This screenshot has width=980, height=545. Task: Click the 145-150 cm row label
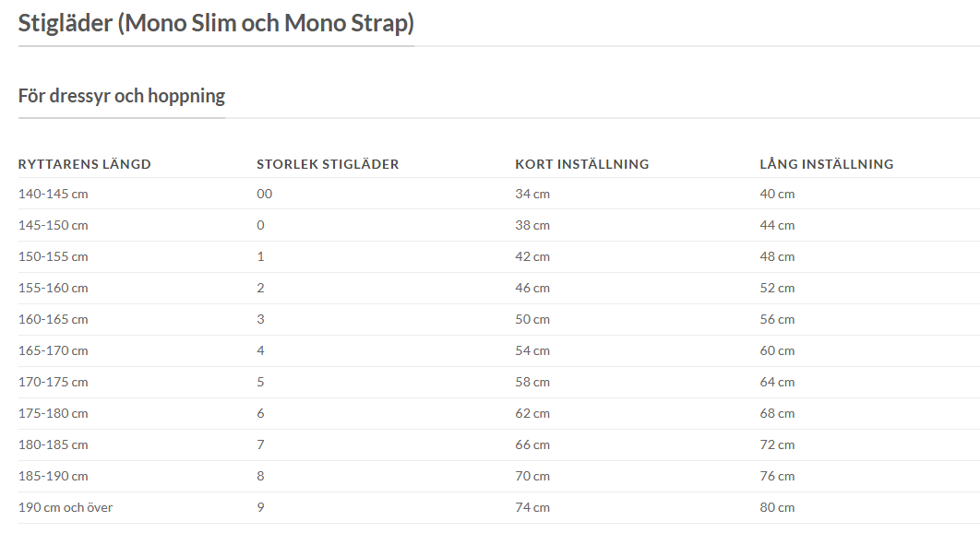tap(54, 225)
